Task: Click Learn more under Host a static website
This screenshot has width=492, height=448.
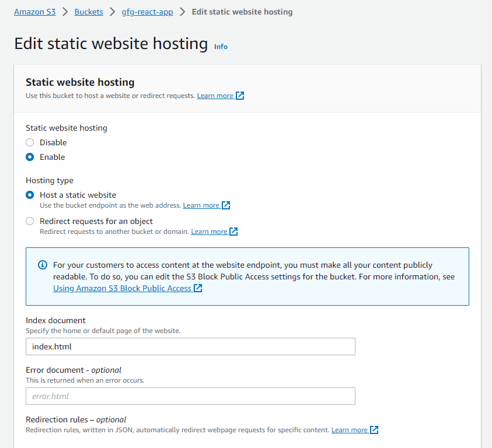Action: tap(201, 205)
